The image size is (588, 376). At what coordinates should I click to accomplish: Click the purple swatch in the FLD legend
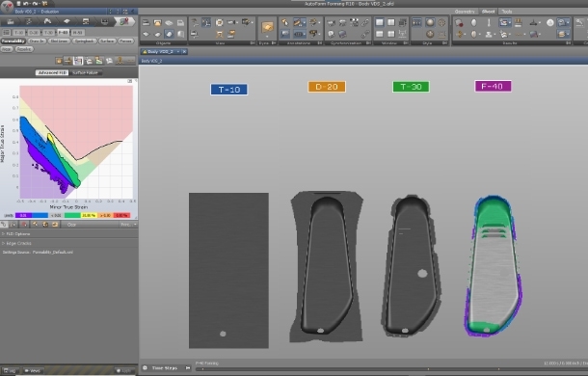pos(23,215)
